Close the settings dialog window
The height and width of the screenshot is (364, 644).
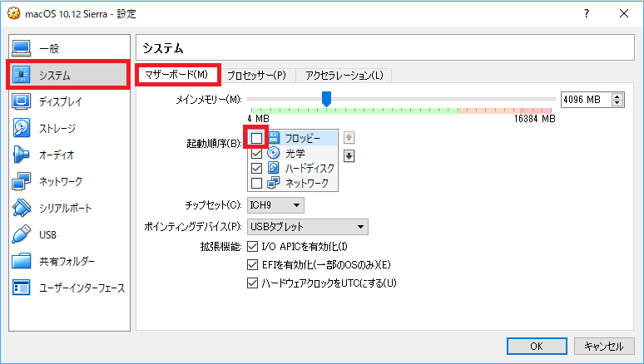(624, 13)
